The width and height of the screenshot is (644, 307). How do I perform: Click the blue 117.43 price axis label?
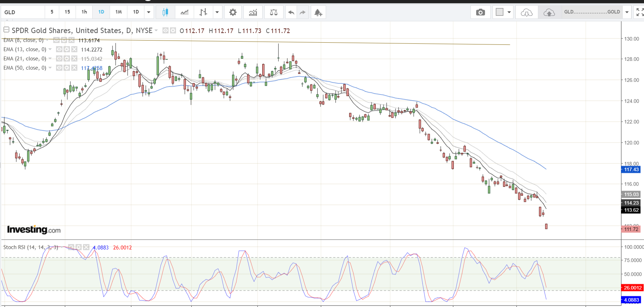pos(631,169)
